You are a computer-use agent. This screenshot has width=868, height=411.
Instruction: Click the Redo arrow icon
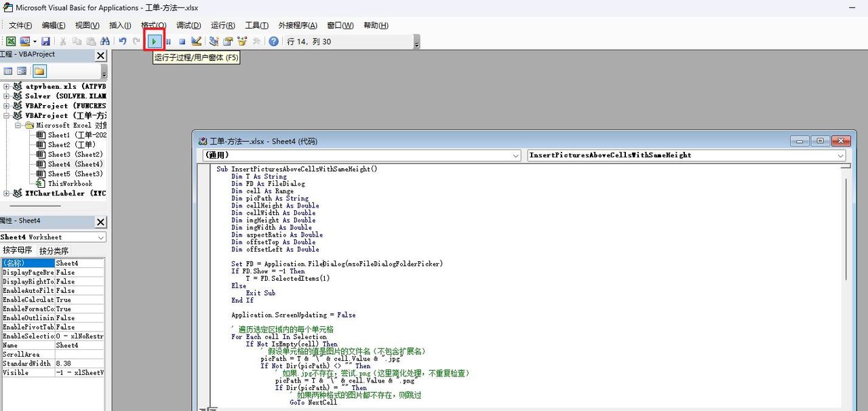136,41
